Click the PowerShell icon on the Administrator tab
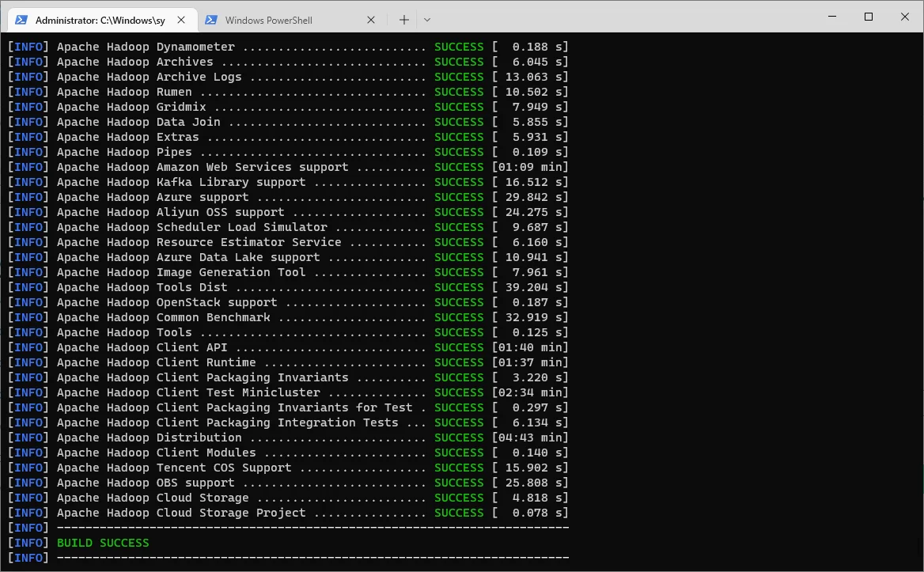 tap(21, 20)
